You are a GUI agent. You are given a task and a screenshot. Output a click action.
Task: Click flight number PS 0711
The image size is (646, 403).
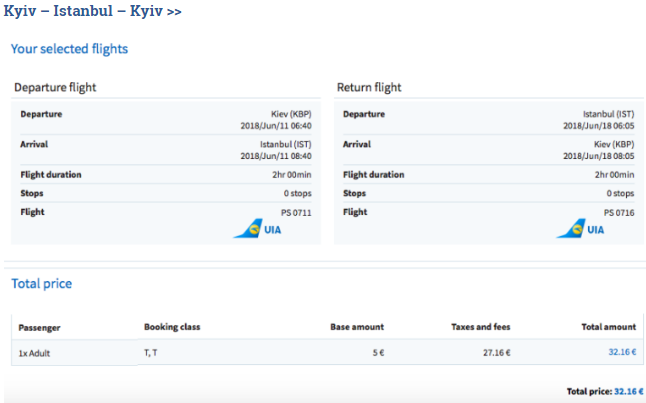[x=297, y=212]
